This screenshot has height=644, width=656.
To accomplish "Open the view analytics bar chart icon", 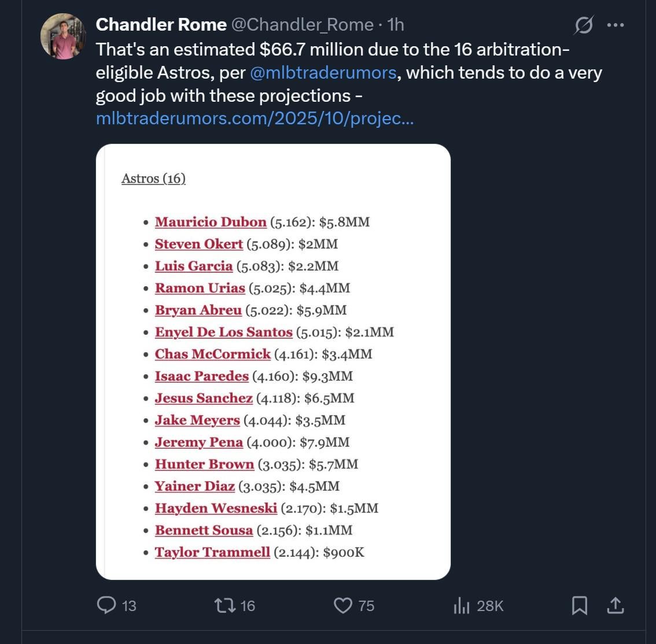I will click(461, 605).
